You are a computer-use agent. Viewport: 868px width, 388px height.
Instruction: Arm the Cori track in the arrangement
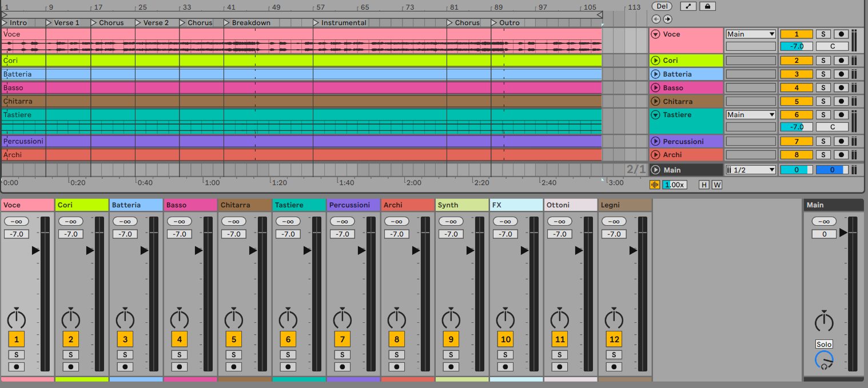(x=840, y=61)
